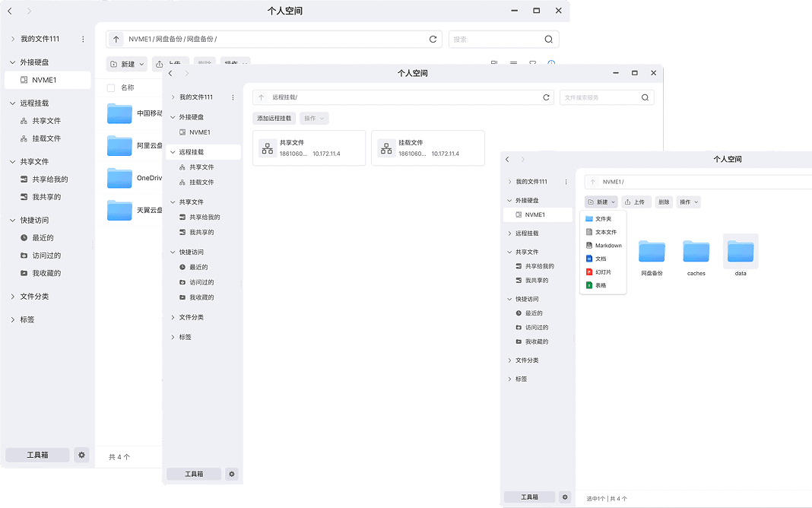Open 操作 dropdown in the rightmost window toolbar
This screenshot has width=812, height=508.
[689, 202]
